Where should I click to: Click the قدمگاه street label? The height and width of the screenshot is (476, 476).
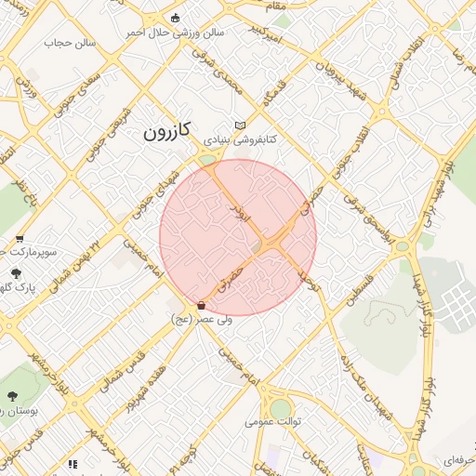[274, 93]
